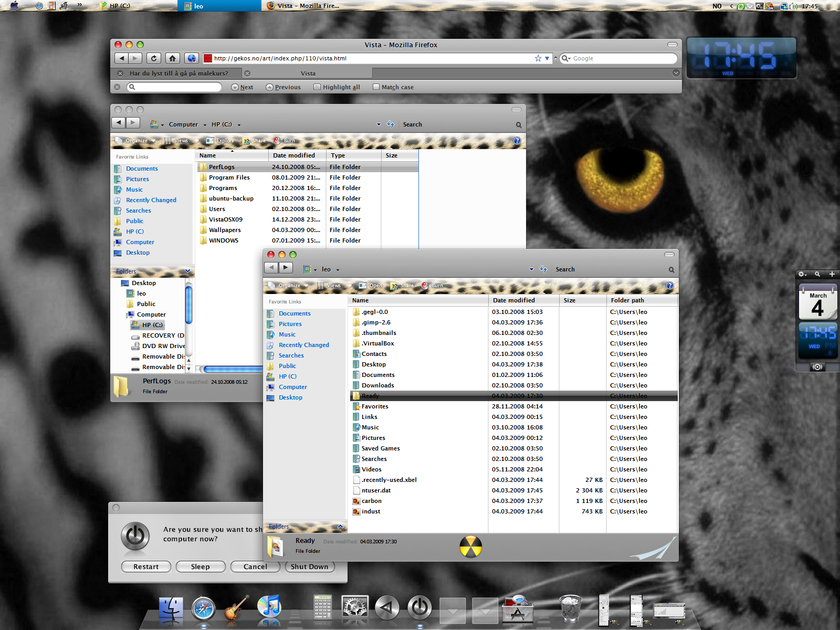Click folder tree vertical scrollbar in HP window
This screenshot has width=840, height=630.
tap(188, 303)
